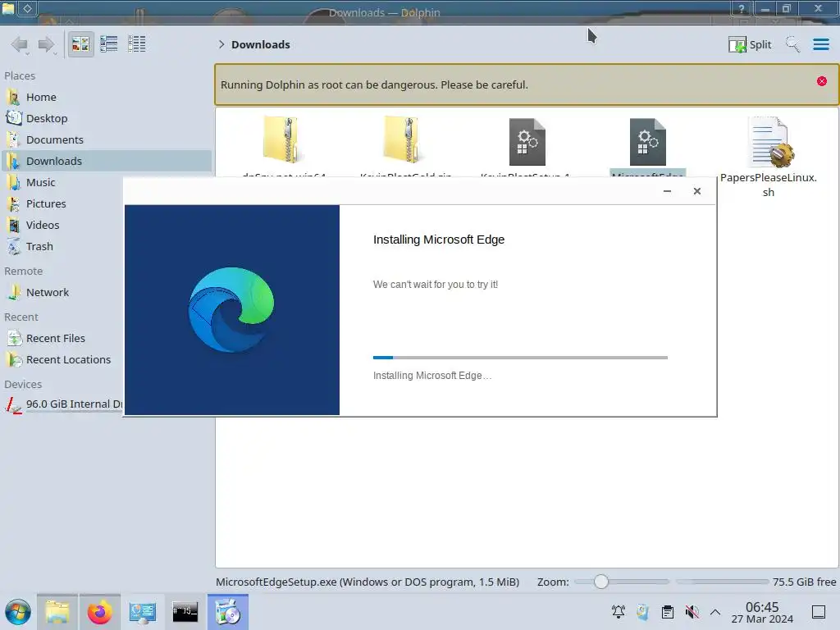Screen dimensions: 840x630
Task: Click the show desktop button
Action: point(819,612)
